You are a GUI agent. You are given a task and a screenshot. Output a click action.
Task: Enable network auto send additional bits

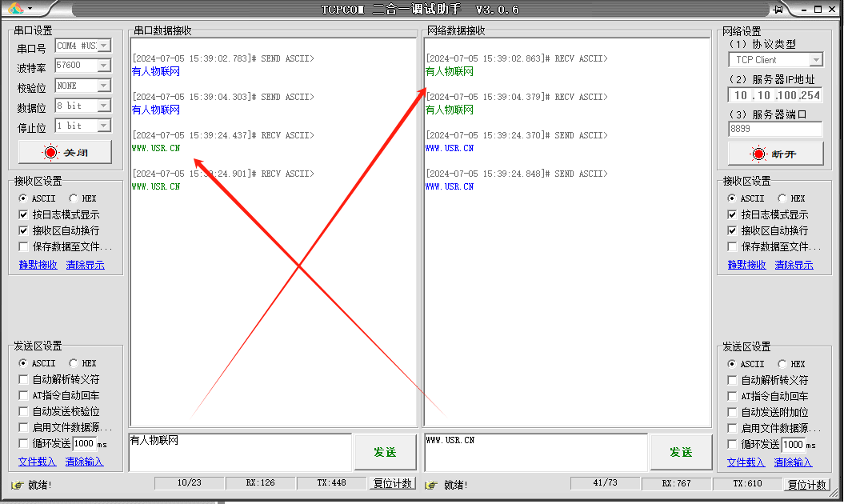click(x=732, y=412)
